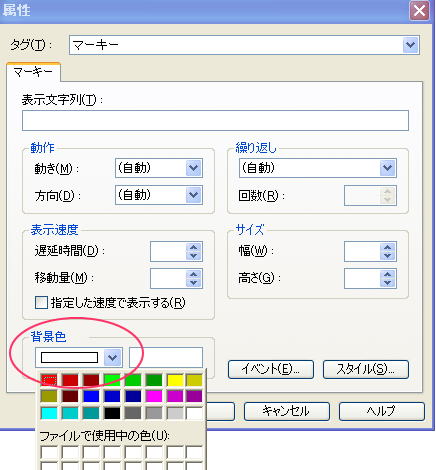
Task: Select the white color swatch
Action: tap(195, 413)
